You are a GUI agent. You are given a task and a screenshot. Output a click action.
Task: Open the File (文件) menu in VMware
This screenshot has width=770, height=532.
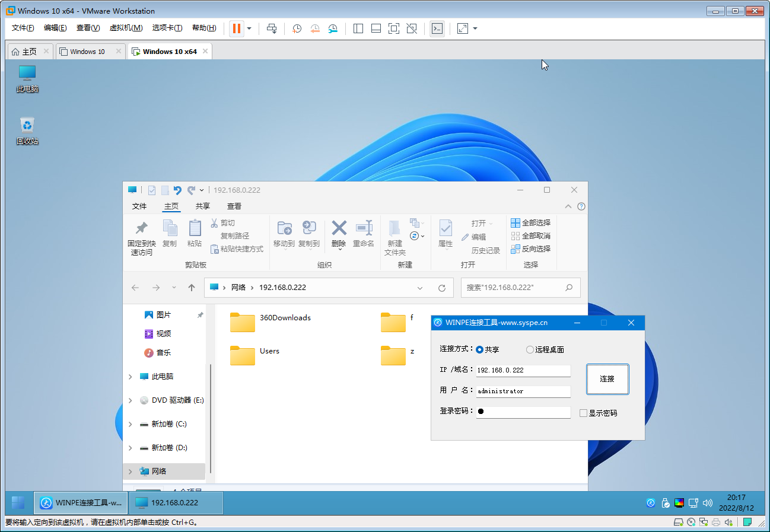23,28
